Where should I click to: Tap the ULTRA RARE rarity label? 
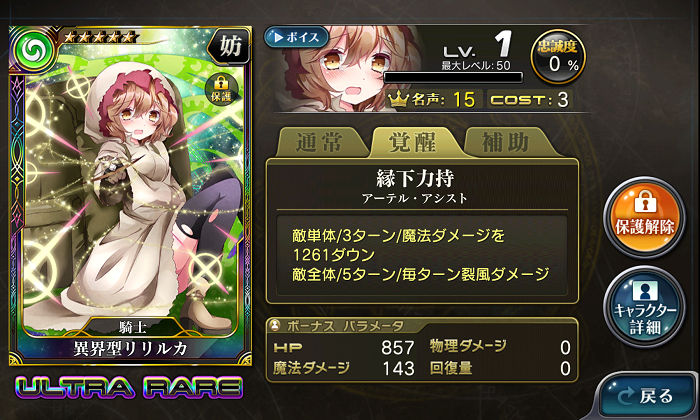[x=129, y=387]
